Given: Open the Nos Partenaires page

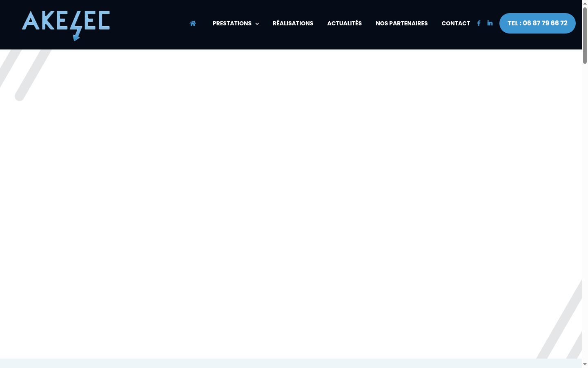Looking at the screenshot, I should tap(401, 23).
